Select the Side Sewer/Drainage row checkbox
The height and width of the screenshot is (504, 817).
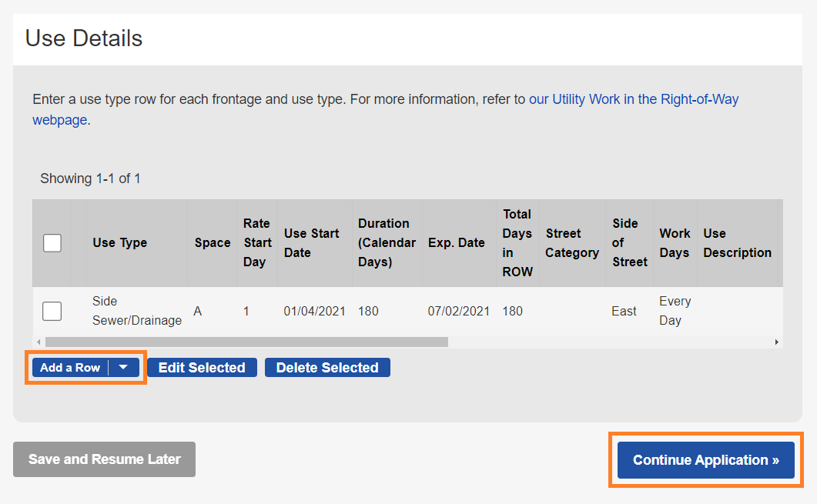click(52, 311)
